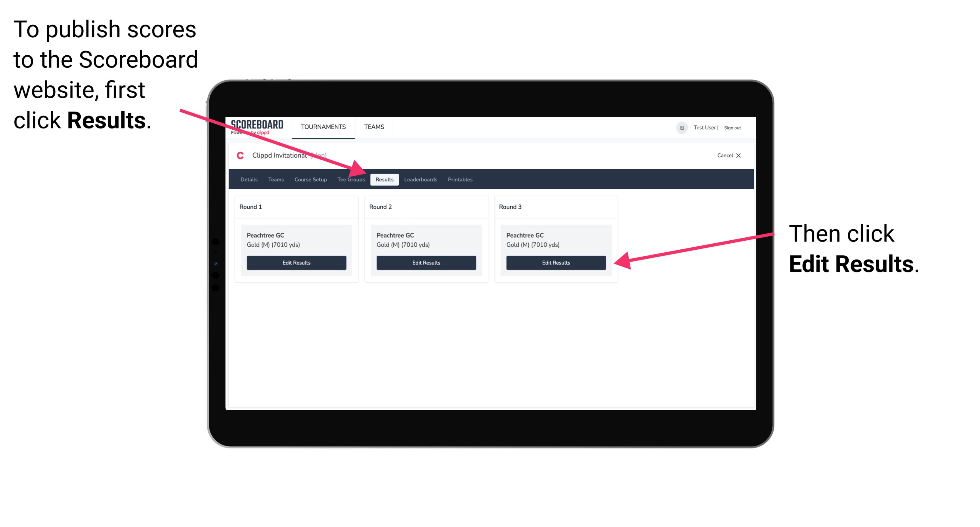This screenshot has width=980, height=527.
Task: Select the Course Setup tab
Action: tap(310, 180)
